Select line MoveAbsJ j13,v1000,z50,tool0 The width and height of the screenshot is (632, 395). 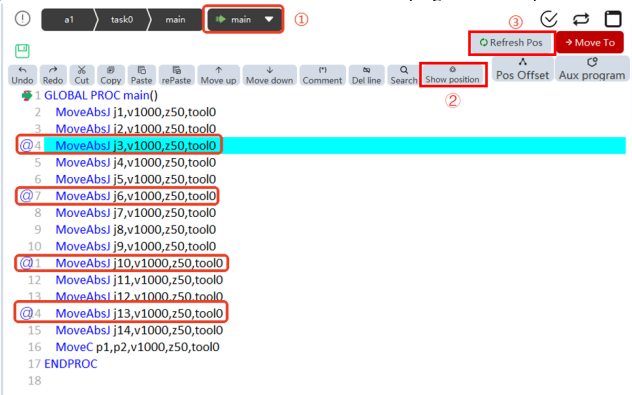pos(139,314)
